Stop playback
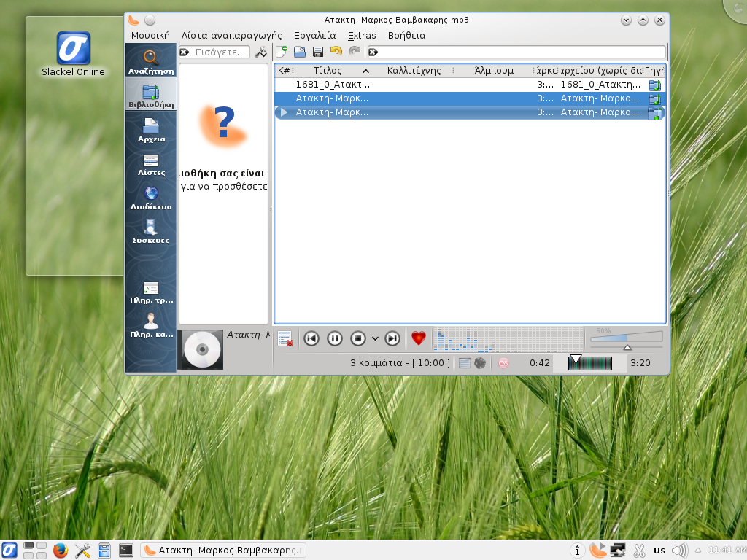Viewport: 747px width, 560px height. [357, 338]
